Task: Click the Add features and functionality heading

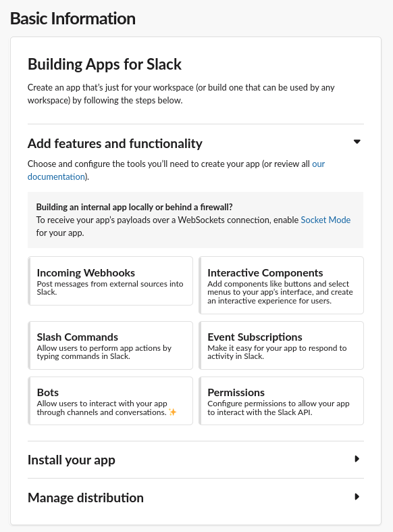Action: coord(115,143)
